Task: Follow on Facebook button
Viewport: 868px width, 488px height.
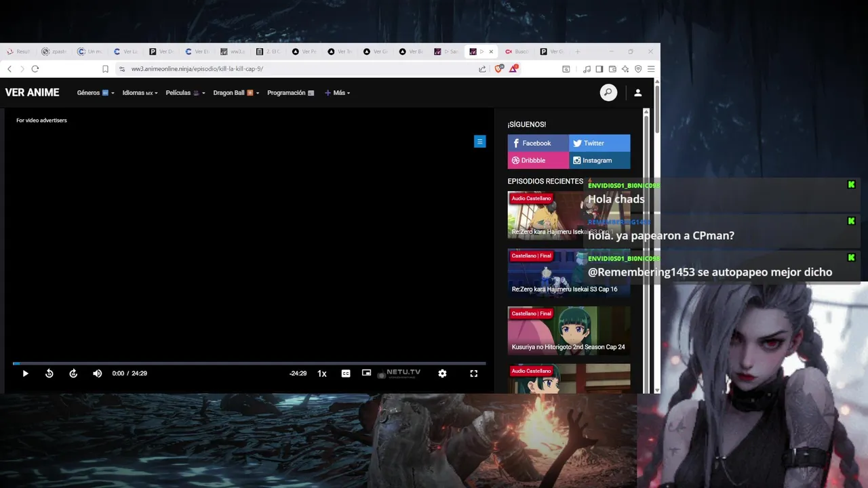Action: (x=538, y=143)
